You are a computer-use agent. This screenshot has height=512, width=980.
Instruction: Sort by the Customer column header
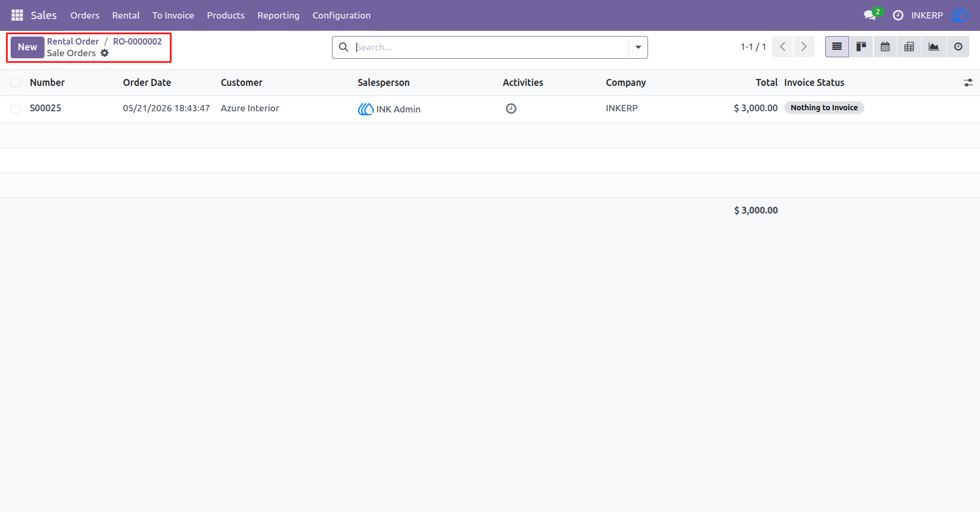[x=241, y=83]
